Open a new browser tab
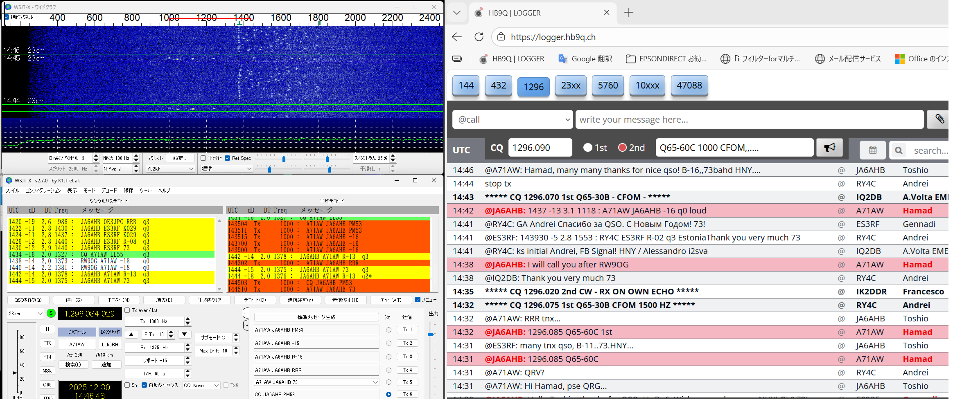 click(x=628, y=13)
